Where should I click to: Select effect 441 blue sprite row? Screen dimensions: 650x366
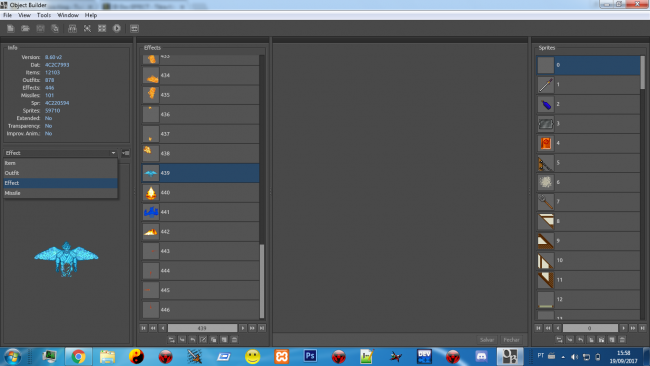(201, 212)
